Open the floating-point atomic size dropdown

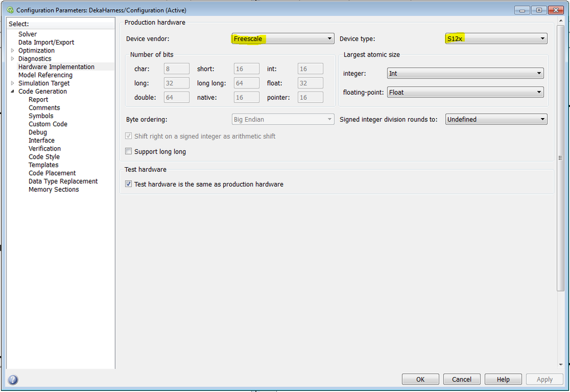point(466,92)
